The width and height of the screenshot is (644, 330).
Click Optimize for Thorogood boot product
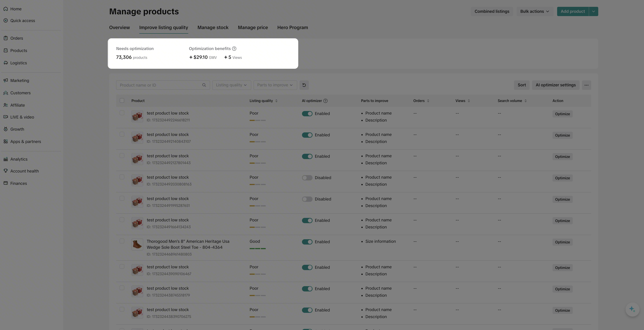click(562, 242)
